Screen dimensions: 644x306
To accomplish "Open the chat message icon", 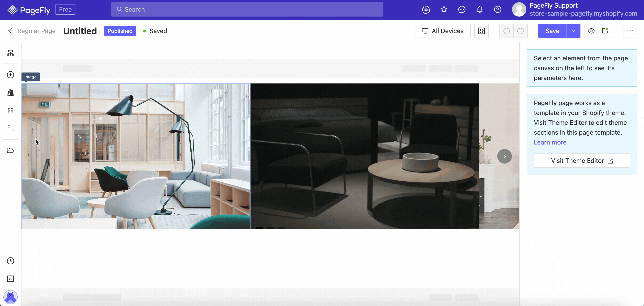I will point(461,9).
